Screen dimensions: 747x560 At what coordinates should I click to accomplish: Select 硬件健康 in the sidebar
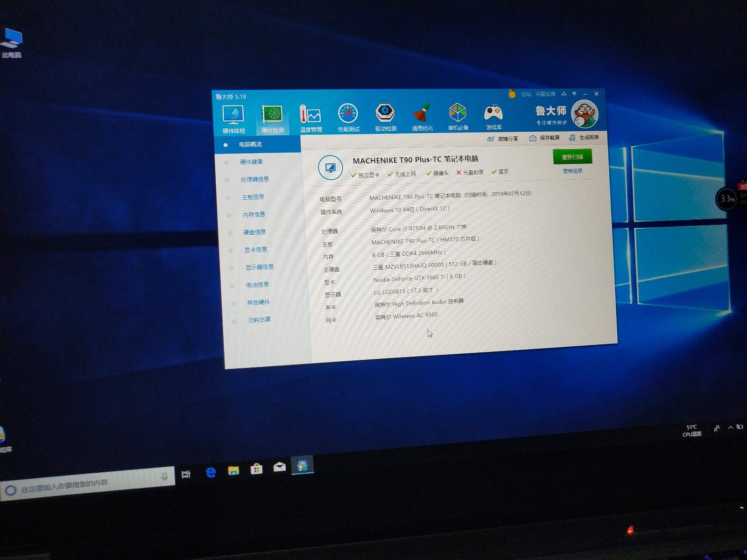click(252, 162)
